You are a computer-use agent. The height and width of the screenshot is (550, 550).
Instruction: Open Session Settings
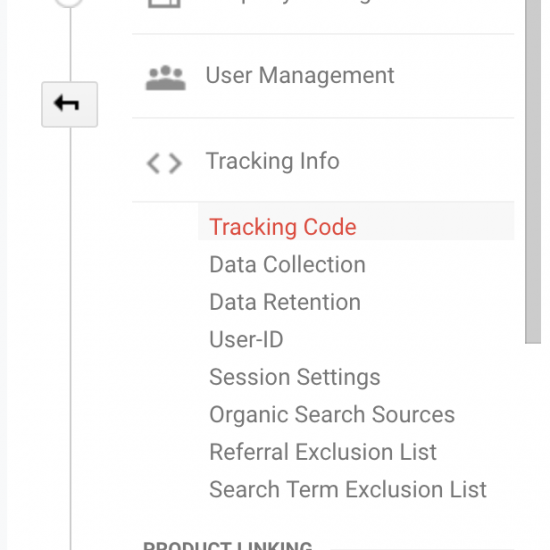tap(295, 377)
